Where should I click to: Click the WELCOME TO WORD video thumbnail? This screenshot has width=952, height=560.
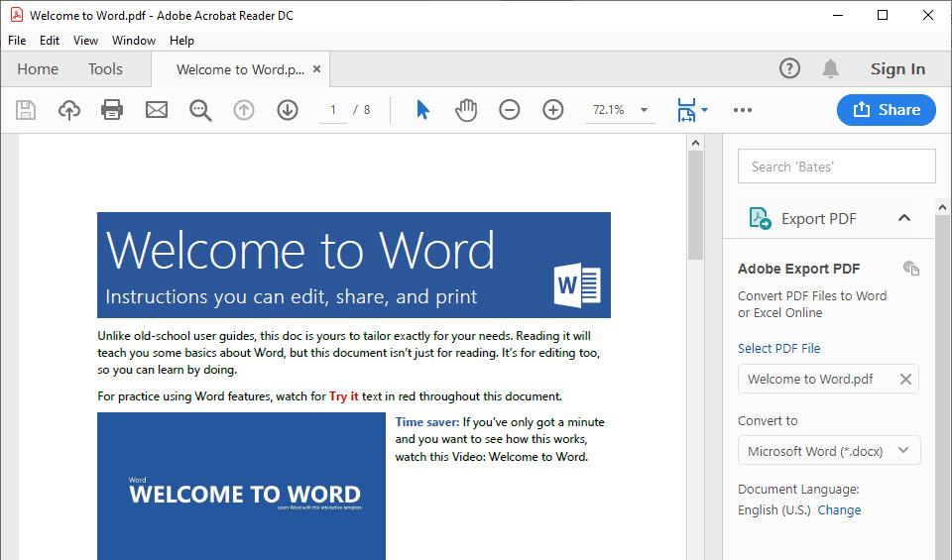tap(241, 486)
